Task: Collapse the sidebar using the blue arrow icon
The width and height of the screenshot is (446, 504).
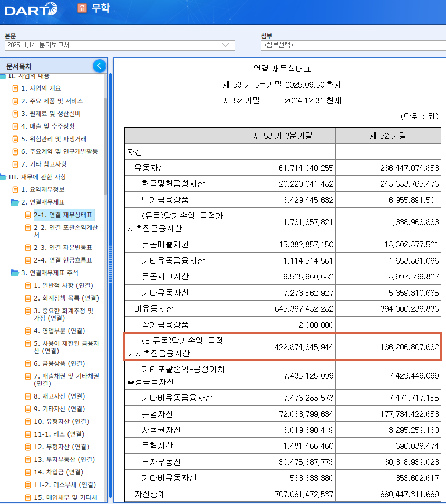Action: pos(100,65)
